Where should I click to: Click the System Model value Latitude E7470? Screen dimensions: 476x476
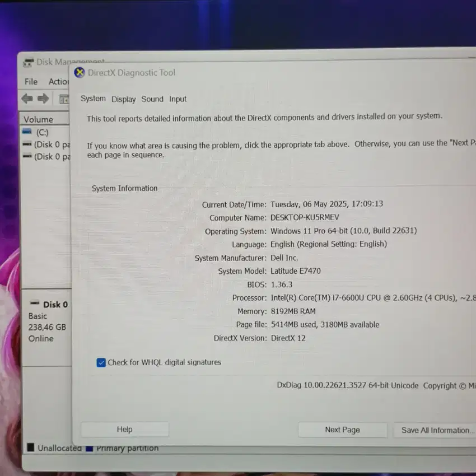295,271
